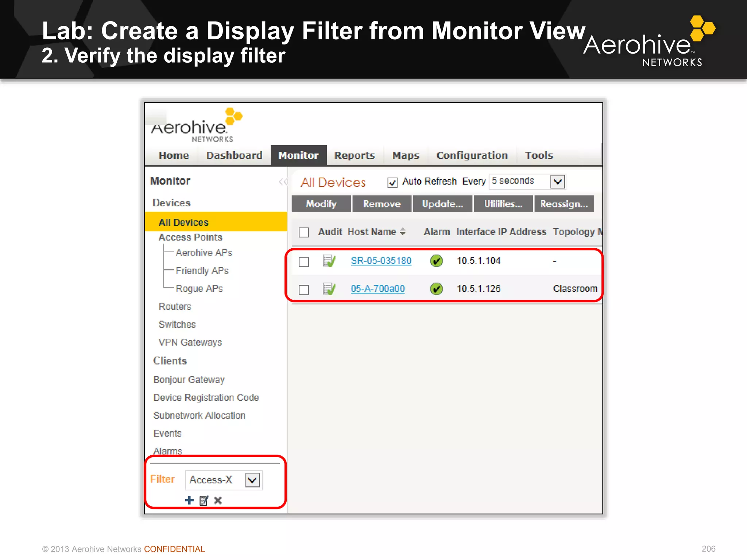Check the box for 05-A-700a00

tap(304, 290)
